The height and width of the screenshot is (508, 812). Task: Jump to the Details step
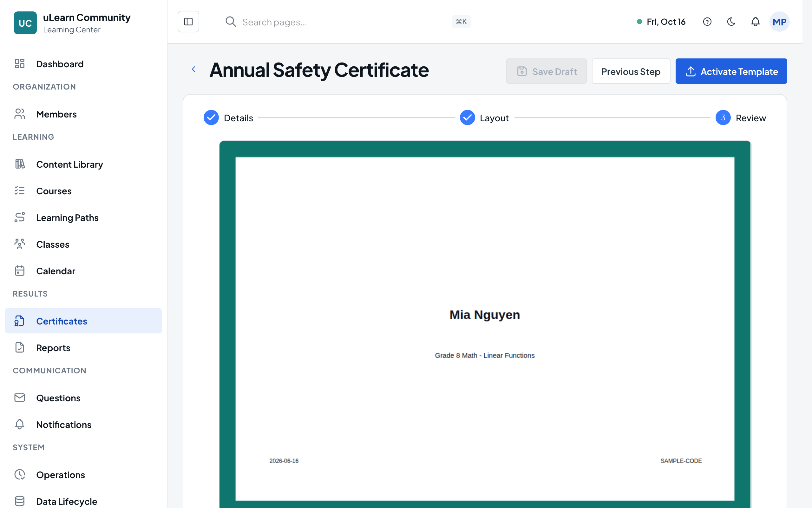click(228, 117)
